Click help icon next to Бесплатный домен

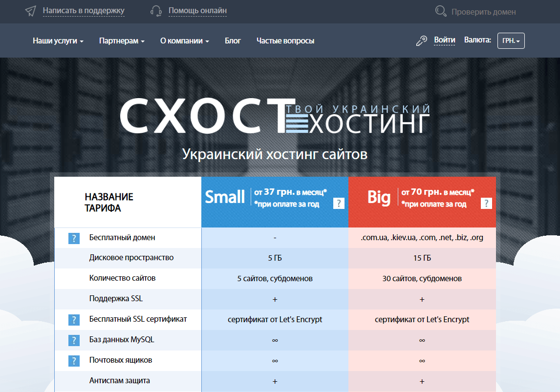pyautogui.click(x=74, y=238)
